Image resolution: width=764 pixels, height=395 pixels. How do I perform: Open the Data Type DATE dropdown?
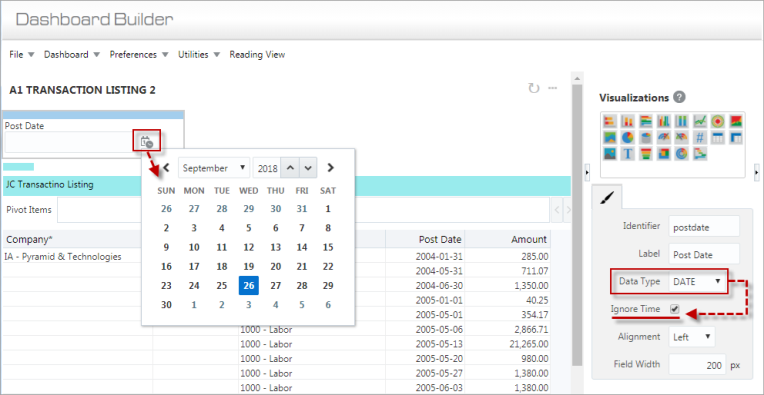[697, 282]
